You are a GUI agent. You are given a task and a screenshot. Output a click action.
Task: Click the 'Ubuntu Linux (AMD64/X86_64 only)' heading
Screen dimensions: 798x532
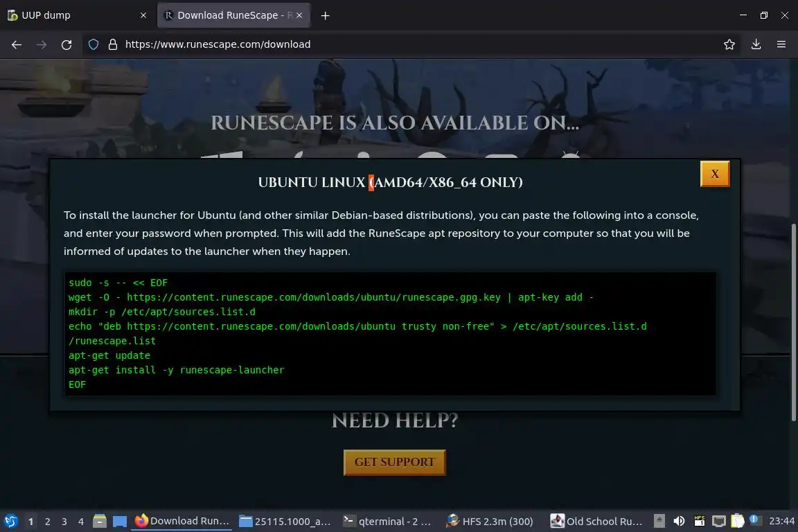(391, 182)
